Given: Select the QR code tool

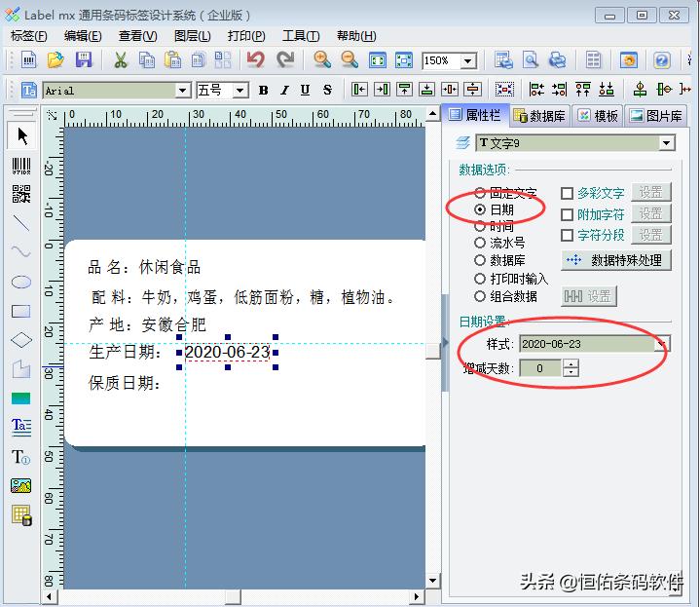Looking at the screenshot, I should [21, 194].
